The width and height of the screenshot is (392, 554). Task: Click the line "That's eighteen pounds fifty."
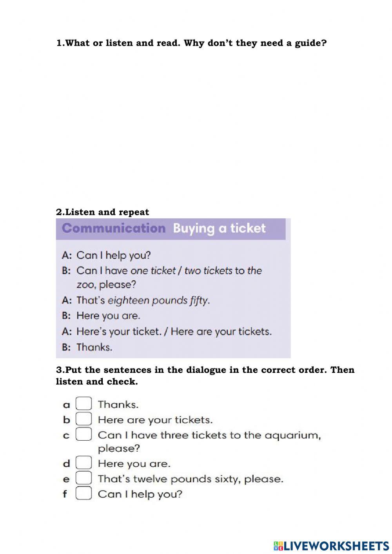tap(143, 300)
